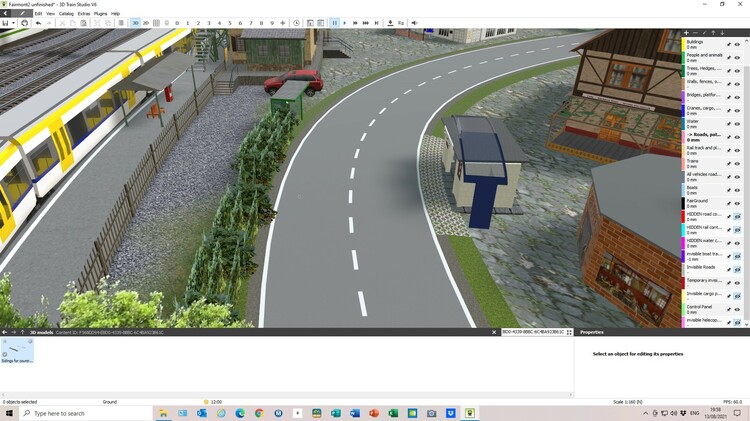
Task: Open the Catalog menu
Action: click(x=66, y=14)
